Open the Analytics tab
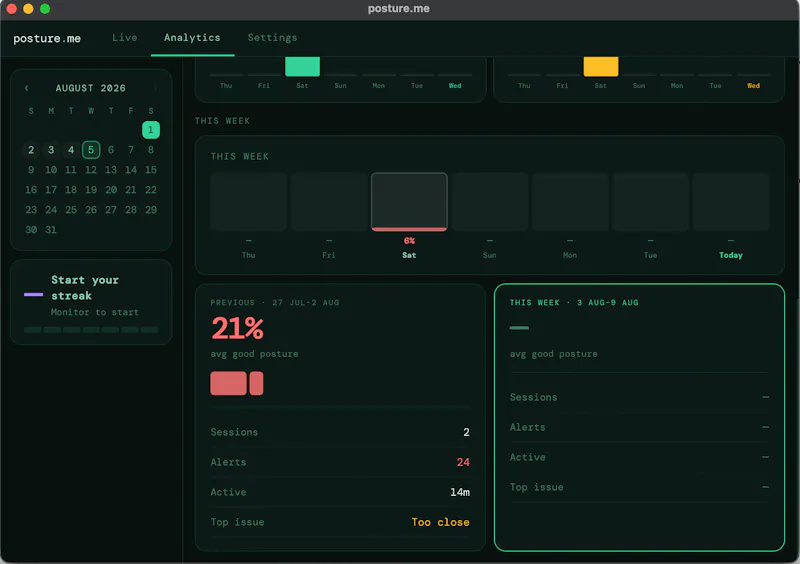The height and width of the screenshot is (564, 800). pos(192,38)
